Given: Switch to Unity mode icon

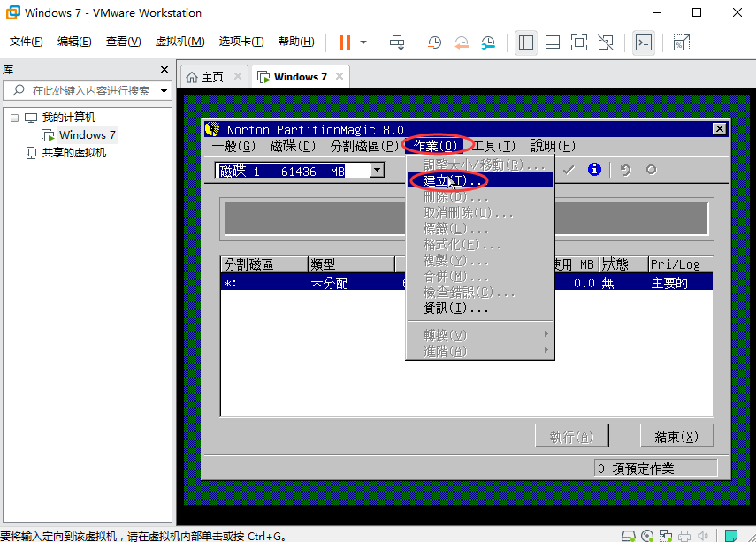Looking at the screenshot, I should click(606, 42).
